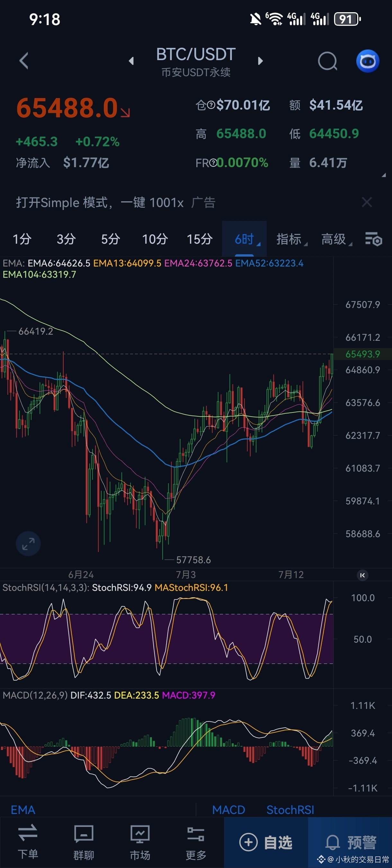Tap Wi-Fi indicator in status bar
Viewport: 392px width, 868px height.
click(x=275, y=19)
